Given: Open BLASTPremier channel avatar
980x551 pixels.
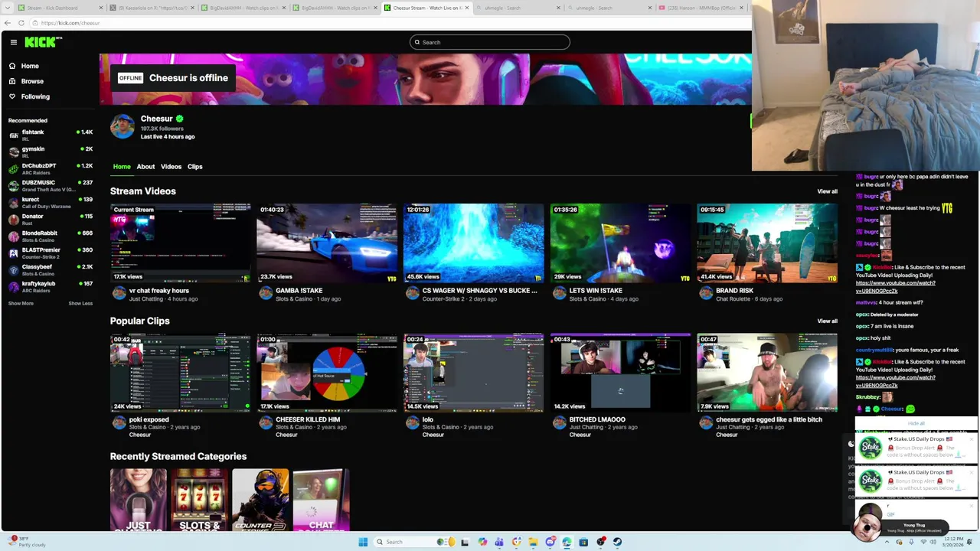Looking at the screenshot, I should pyautogui.click(x=13, y=253).
